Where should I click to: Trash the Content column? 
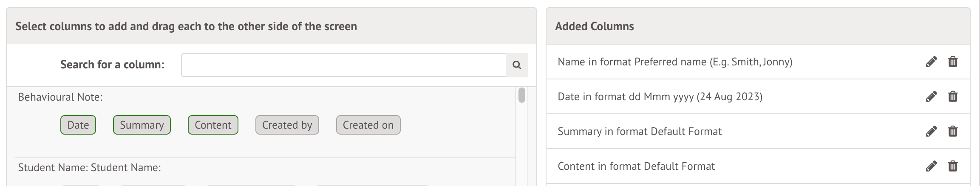pos(953,166)
